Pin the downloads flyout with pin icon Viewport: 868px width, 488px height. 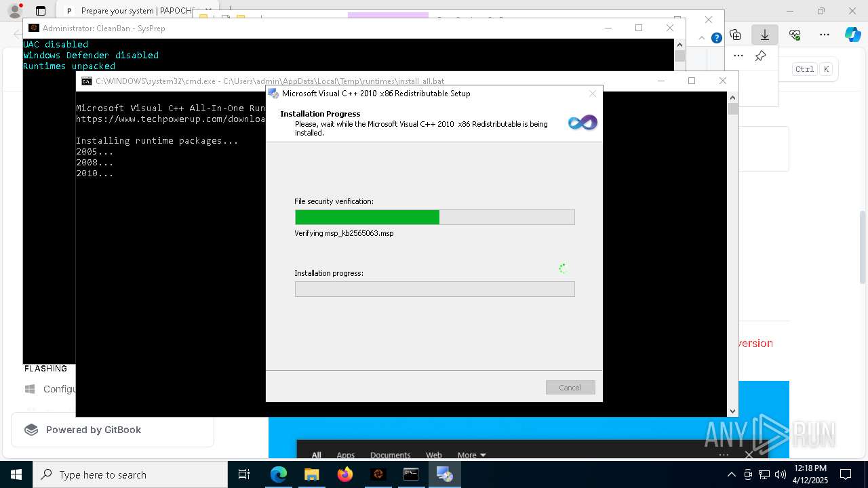(761, 56)
